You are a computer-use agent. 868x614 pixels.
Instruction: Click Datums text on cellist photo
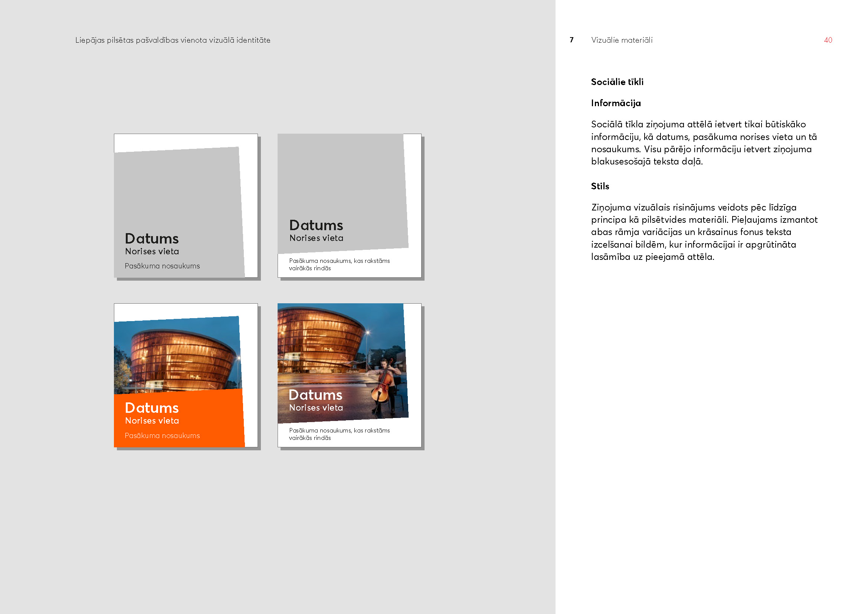tap(315, 395)
